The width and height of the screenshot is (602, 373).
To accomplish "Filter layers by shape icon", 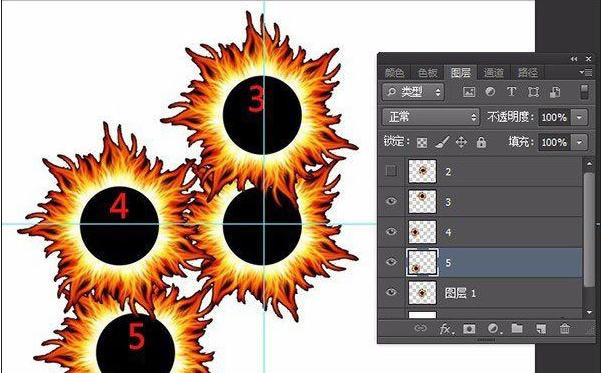I will (x=533, y=92).
